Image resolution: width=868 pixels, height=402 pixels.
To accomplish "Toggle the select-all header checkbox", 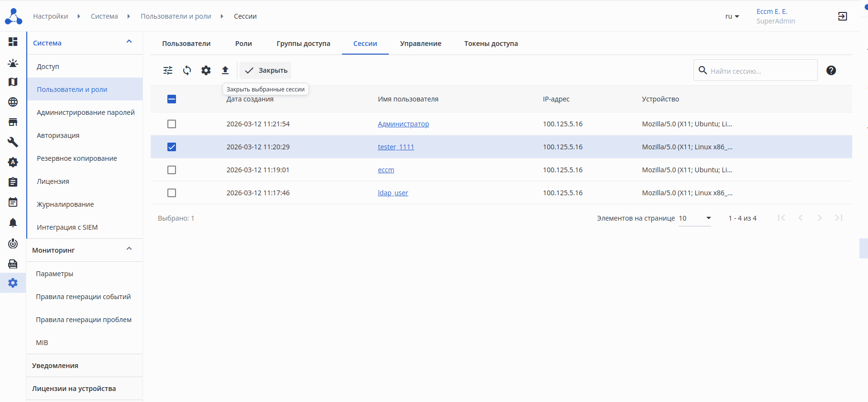I will click(172, 99).
